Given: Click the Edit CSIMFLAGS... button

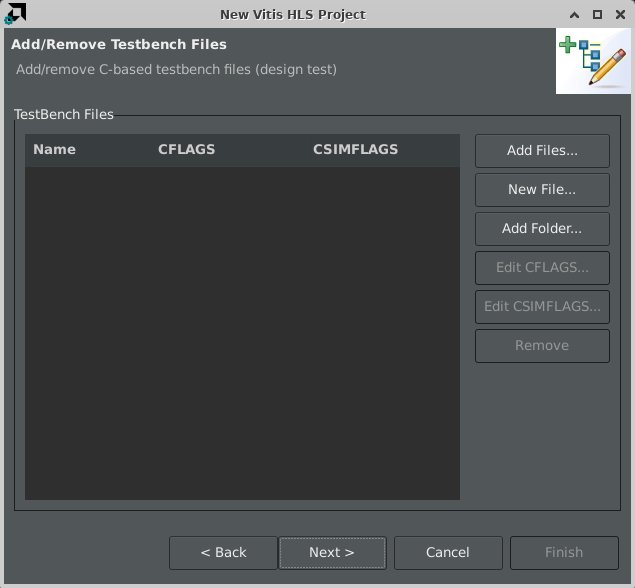Looking at the screenshot, I should tap(542, 307).
